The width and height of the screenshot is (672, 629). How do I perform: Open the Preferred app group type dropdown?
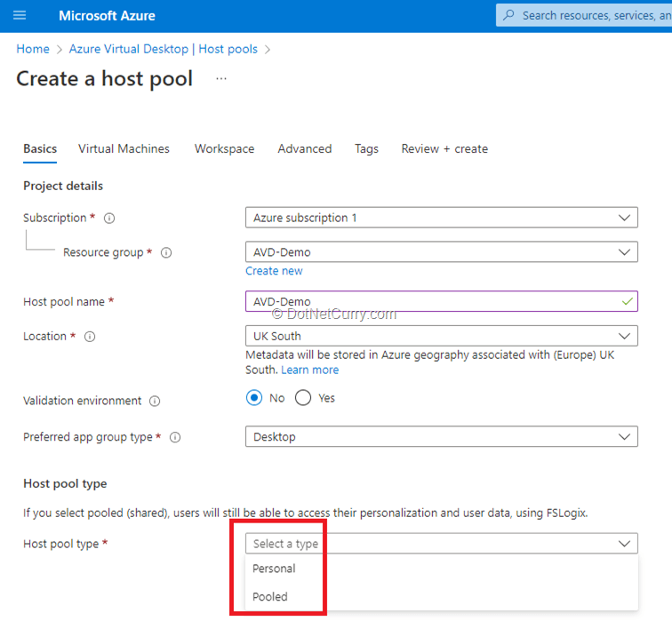click(x=442, y=436)
